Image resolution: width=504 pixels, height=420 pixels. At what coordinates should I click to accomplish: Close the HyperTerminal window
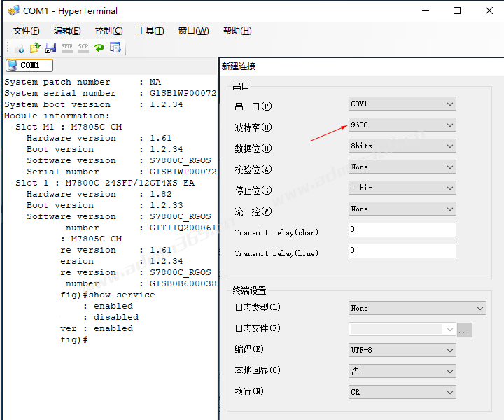pyautogui.click(x=489, y=10)
